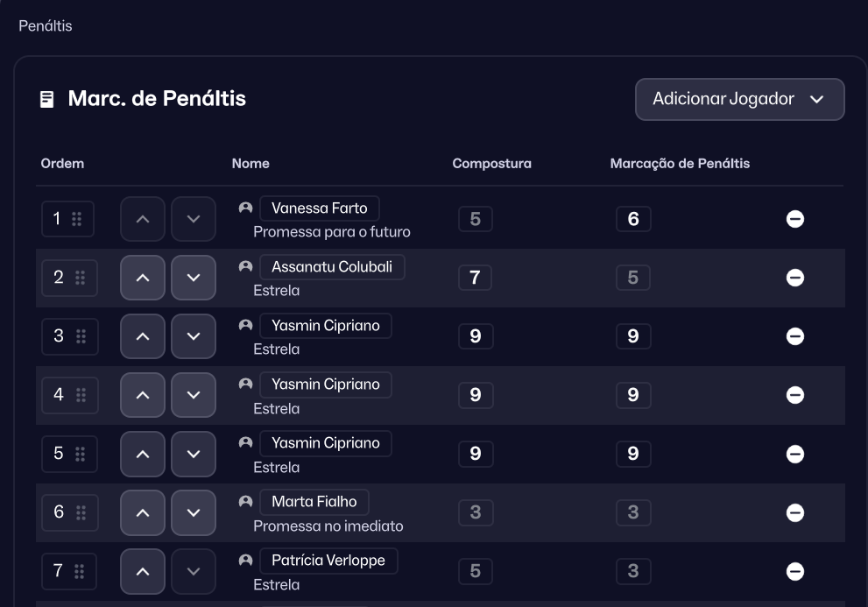The image size is (868, 607).
Task: Move Marta Fialho up one position
Action: click(143, 512)
